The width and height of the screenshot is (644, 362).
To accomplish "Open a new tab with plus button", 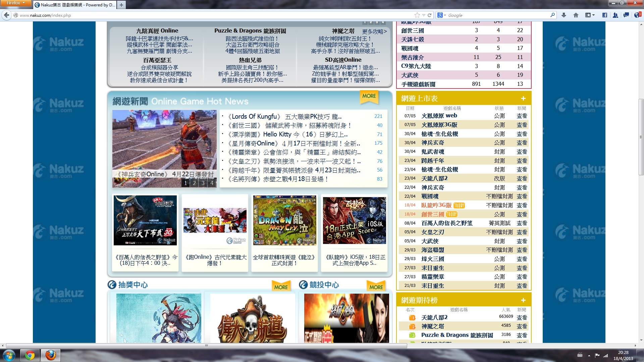I will click(121, 5).
